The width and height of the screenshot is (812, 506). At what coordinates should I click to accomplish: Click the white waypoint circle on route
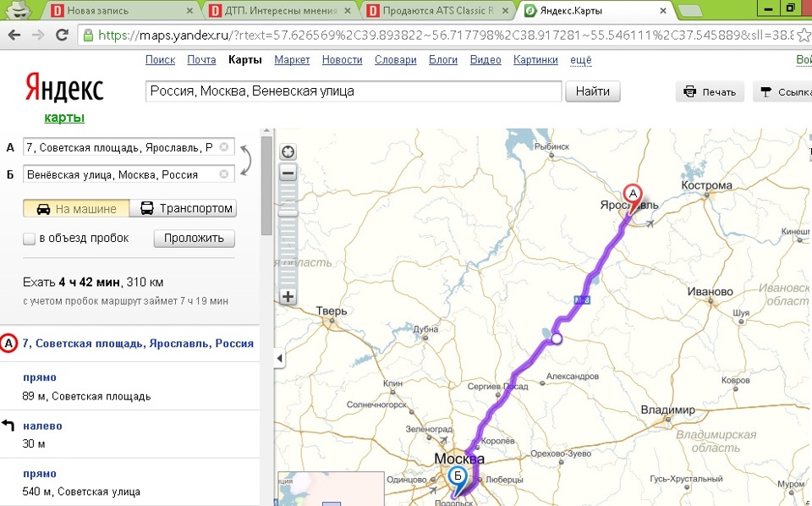557,338
